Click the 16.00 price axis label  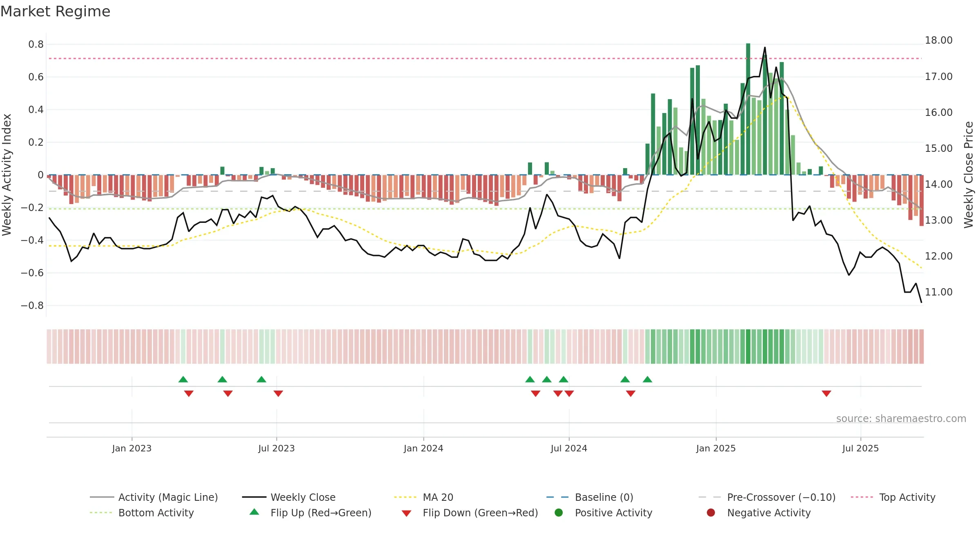[938, 113]
